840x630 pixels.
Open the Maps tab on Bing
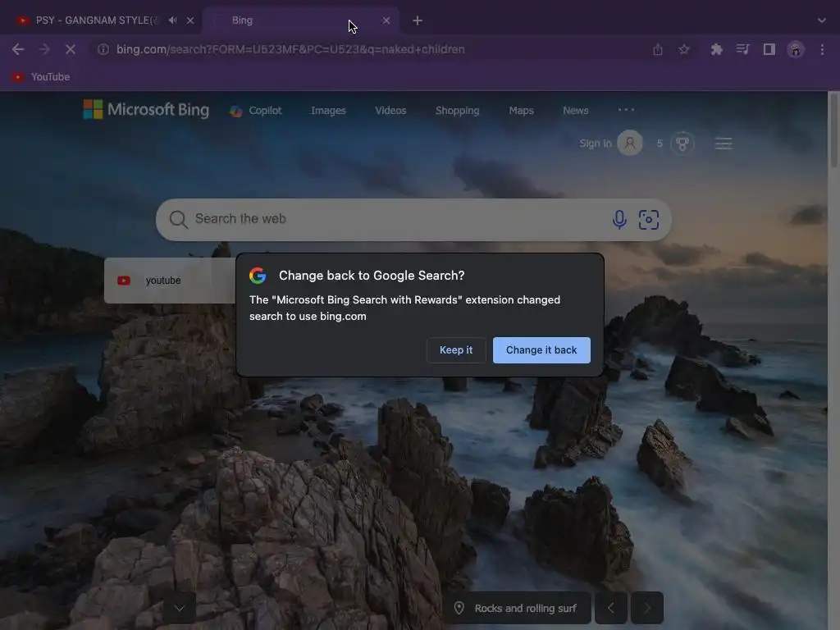coord(521,111)
